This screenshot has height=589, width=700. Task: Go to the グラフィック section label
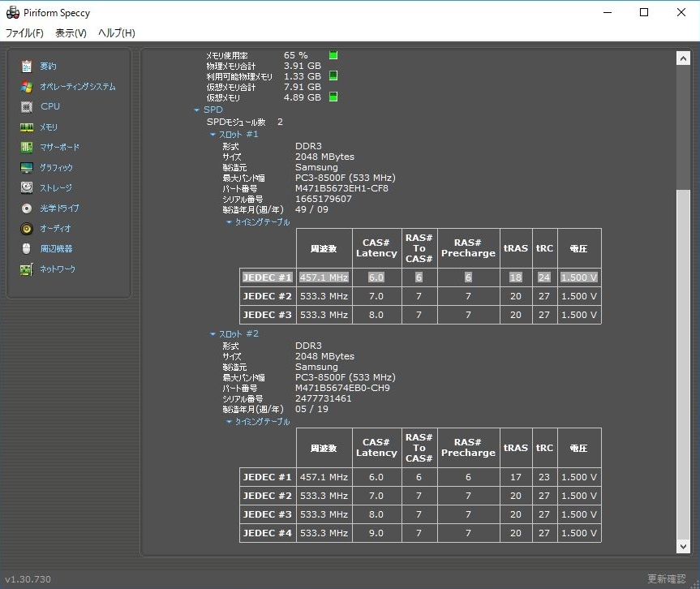click(x=56, y=167)
